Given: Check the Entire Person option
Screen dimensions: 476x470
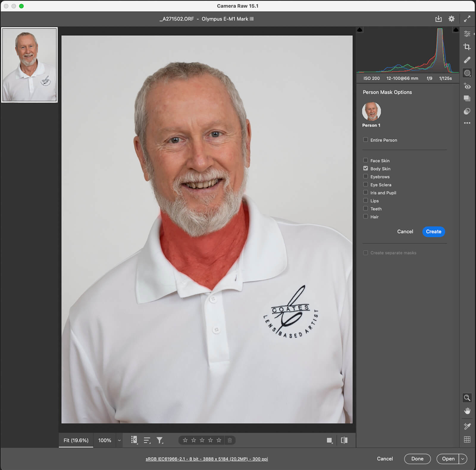Looking at the screenshot, I should 366,140.
